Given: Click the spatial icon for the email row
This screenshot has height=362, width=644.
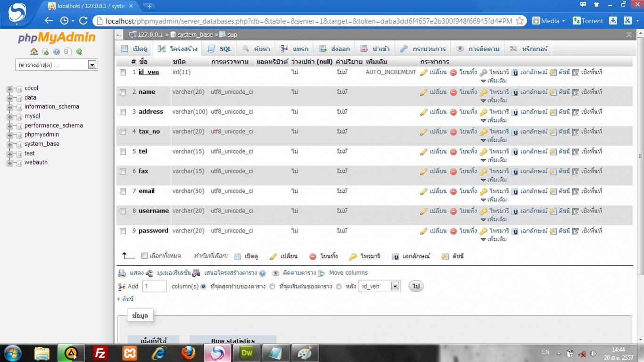Looking at the screenshot, I should click(x=576, y=191).
